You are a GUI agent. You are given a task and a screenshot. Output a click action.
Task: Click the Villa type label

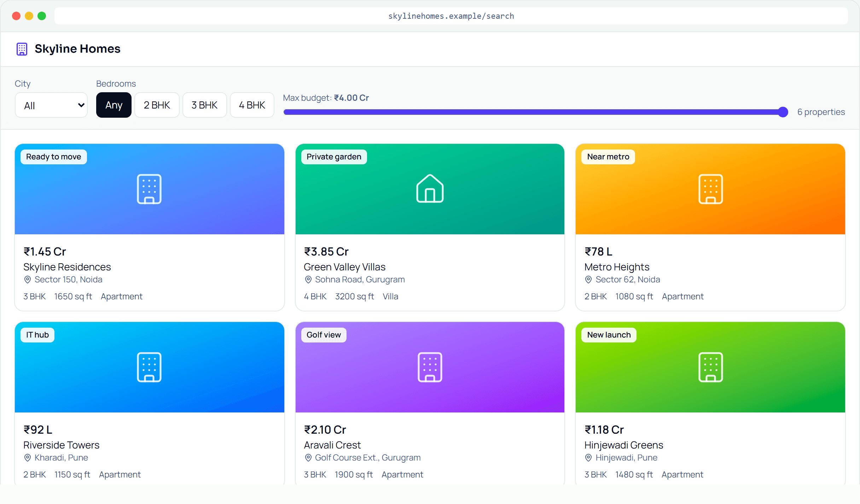tap(390, 297)
